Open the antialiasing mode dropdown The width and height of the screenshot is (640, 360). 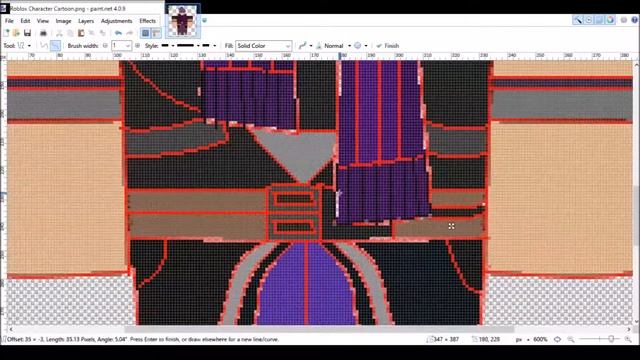click(x=305, y=46)
